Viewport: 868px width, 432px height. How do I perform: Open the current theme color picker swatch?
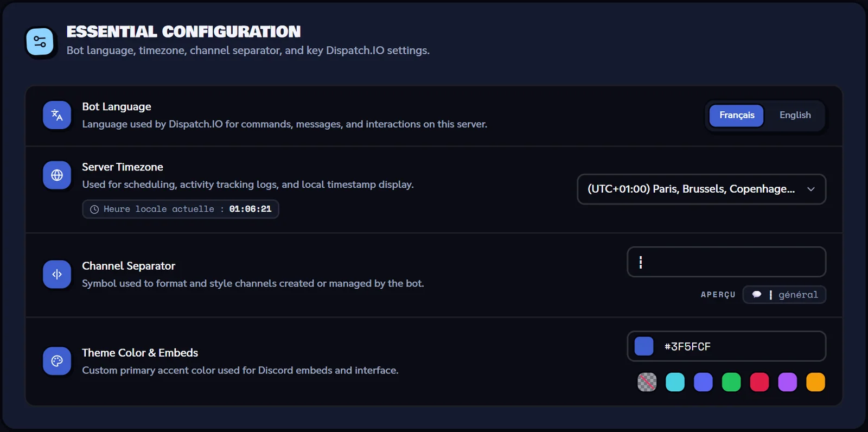pos(644,346)
